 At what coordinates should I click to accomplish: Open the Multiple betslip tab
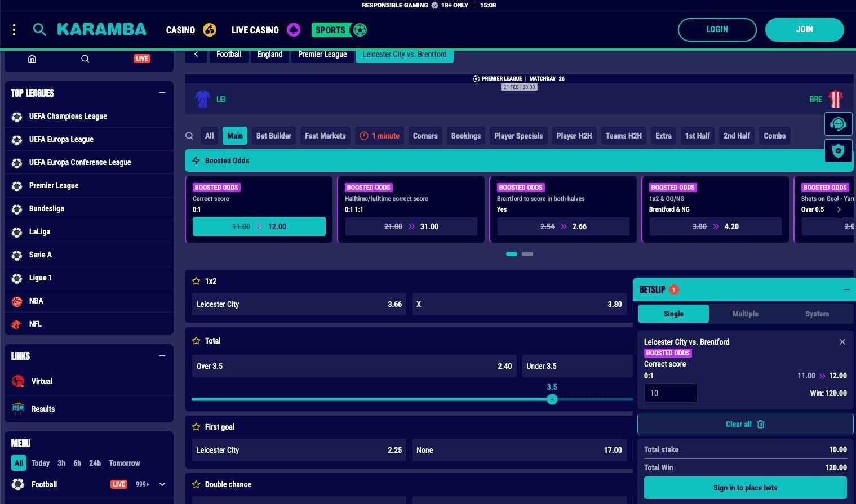tap(745, 314)
